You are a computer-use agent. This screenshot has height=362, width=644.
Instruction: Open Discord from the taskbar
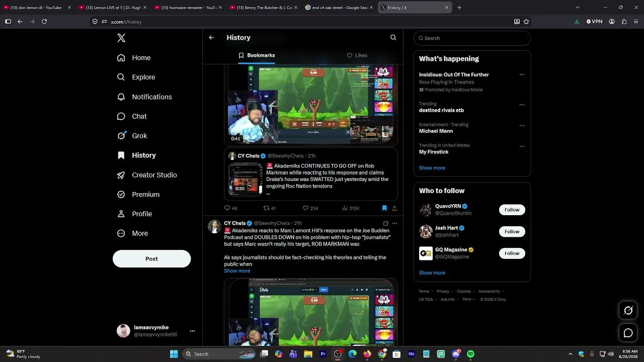coord(456,354)
